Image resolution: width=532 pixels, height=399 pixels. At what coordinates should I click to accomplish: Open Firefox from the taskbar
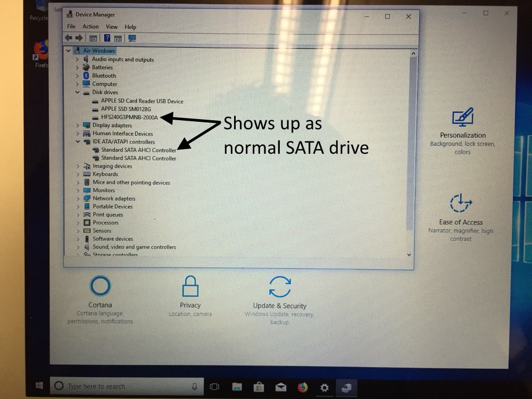coord(303,387)
